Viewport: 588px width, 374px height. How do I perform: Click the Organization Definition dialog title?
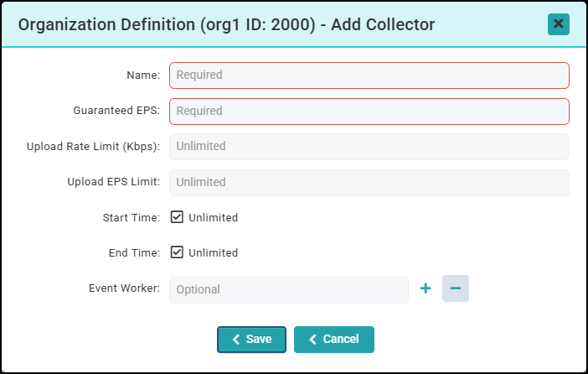226,24
